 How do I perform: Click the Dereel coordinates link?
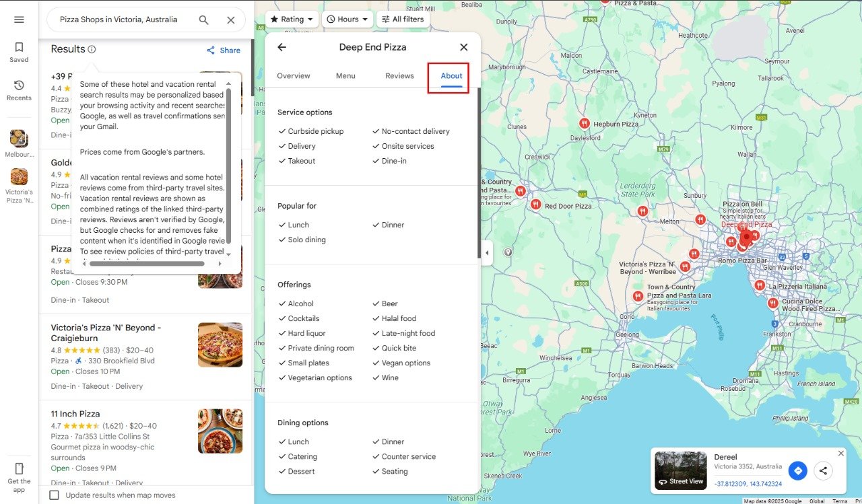[x=748, y=484]
